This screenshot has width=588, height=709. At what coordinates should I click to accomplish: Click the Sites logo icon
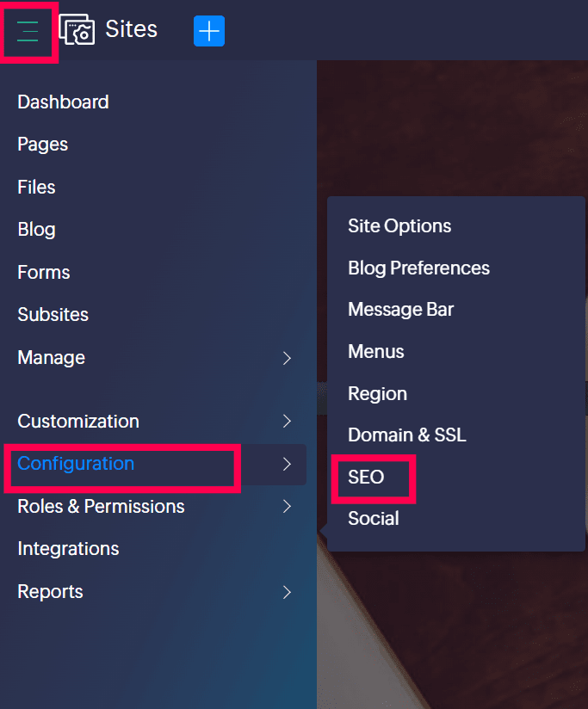click(77, 29)
